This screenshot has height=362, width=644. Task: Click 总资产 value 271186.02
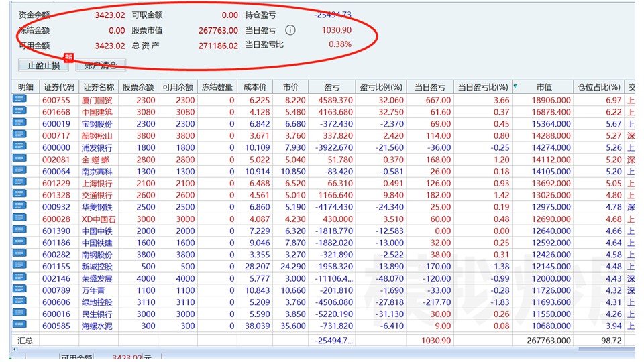click(x=218, y=46)
